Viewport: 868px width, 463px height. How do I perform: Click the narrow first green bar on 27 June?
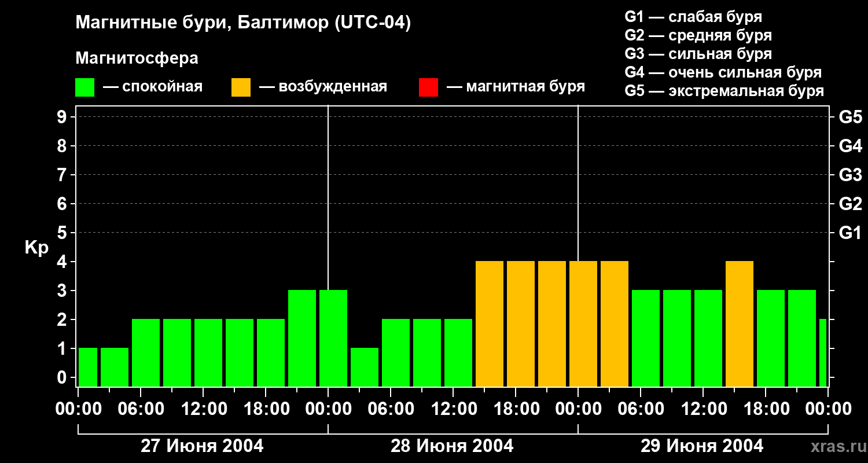click(88, 367)
